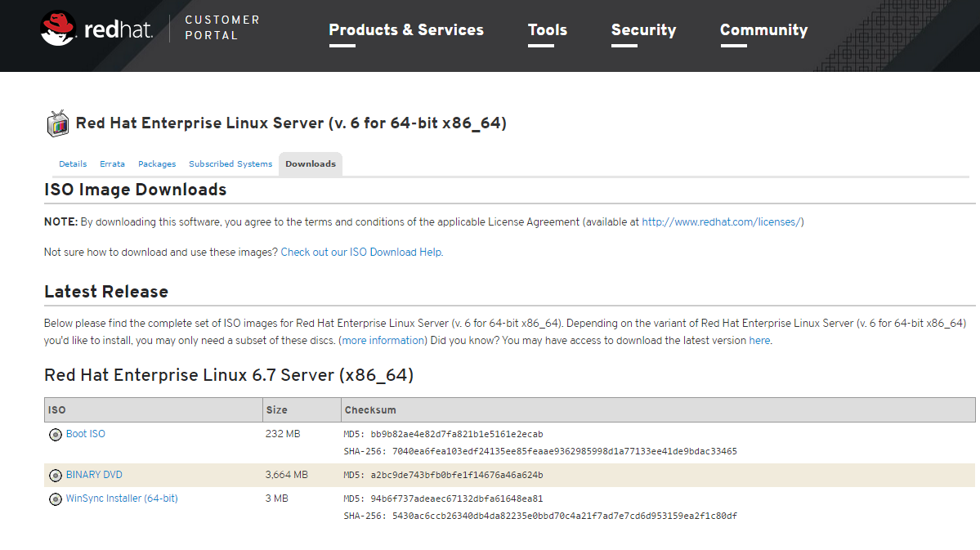This screenshot has width=980, height=550.
Task: Click the Boot ISO SHA-256 checksum
Action: point(540,451)
